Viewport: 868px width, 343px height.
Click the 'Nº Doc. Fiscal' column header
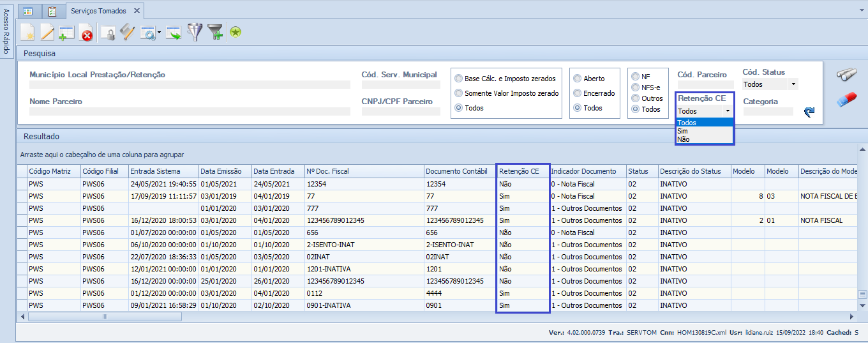pos(327,171)
